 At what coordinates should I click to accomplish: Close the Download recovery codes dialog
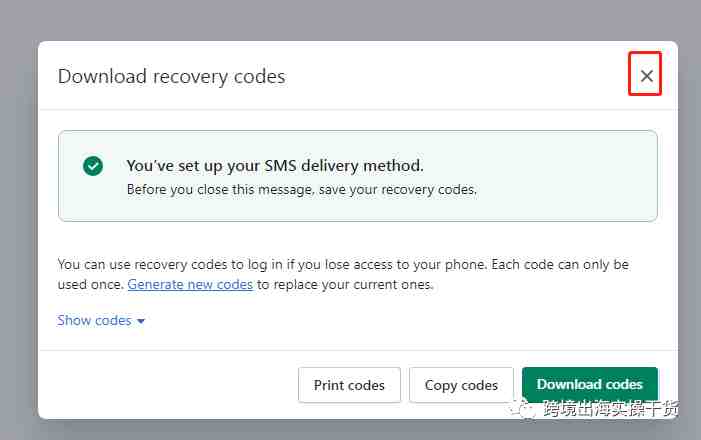[x=646, y=76]
